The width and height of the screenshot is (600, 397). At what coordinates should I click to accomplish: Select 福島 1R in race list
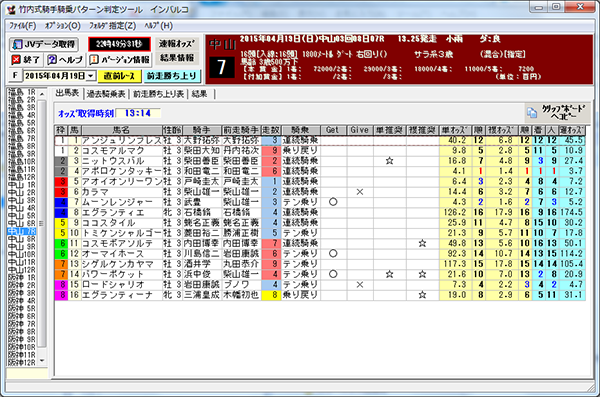[22, 92]
